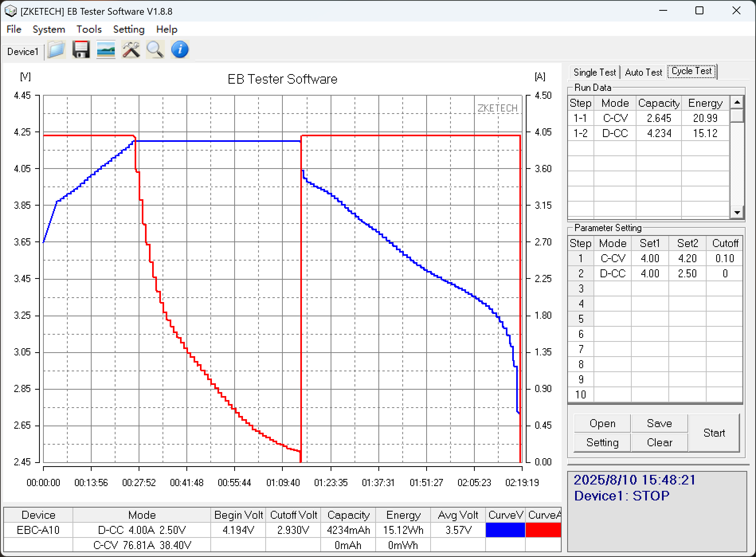The width and height of the screenshot is (756, 557).
Task: Click the Clear button
Action: pyautogui.click(x=660, y=443)
